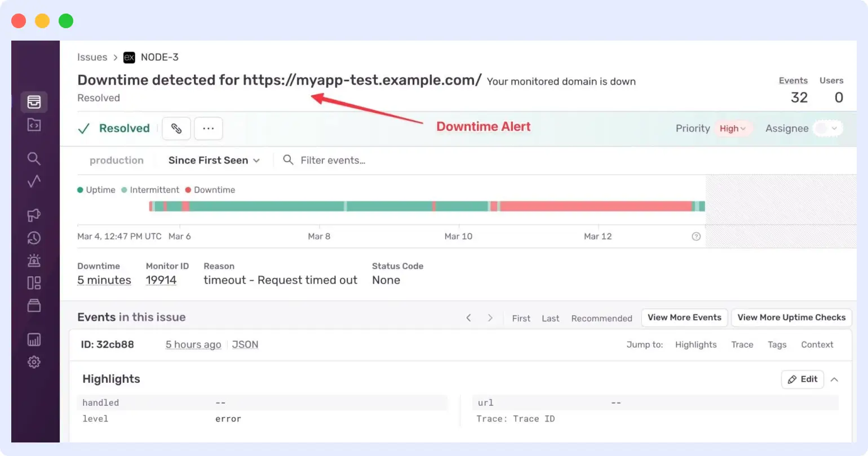Open the Projects code-folder sidebar icon
Screen dimensions: 868x456
point(34,125)
